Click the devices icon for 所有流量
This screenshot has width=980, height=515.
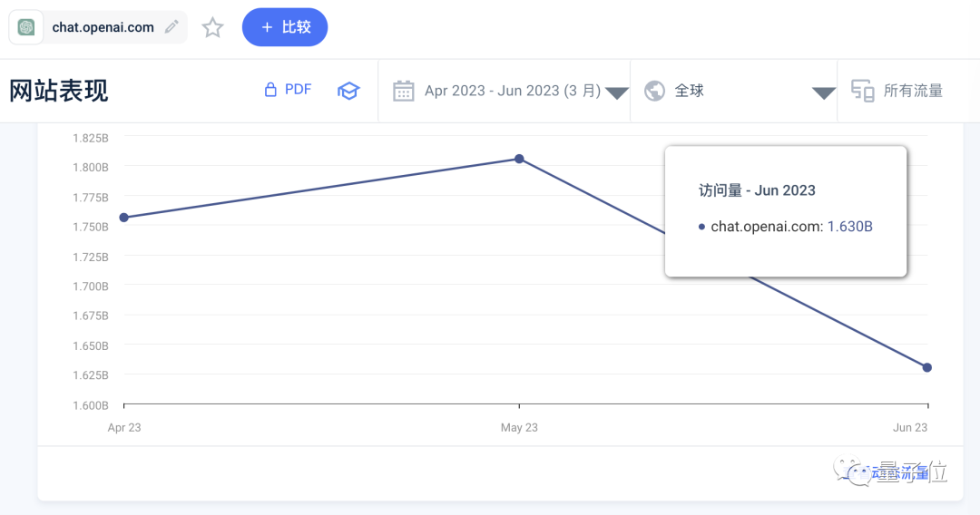(863, 92)
